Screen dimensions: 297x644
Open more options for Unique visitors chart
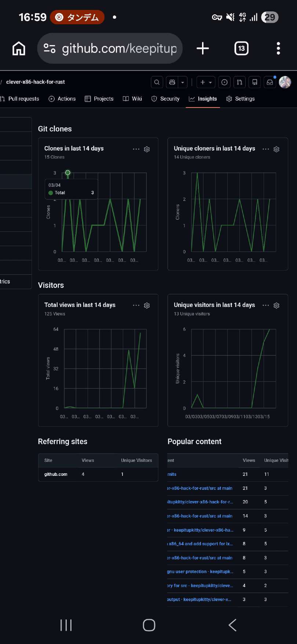pos(266,305)
